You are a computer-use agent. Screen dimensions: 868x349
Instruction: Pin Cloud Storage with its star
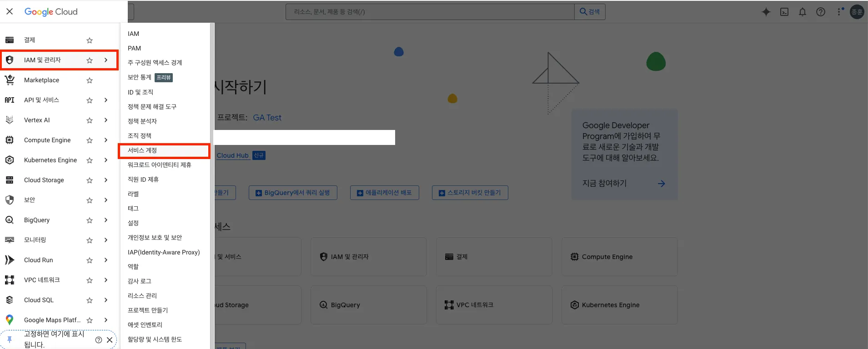click(90, 180)
